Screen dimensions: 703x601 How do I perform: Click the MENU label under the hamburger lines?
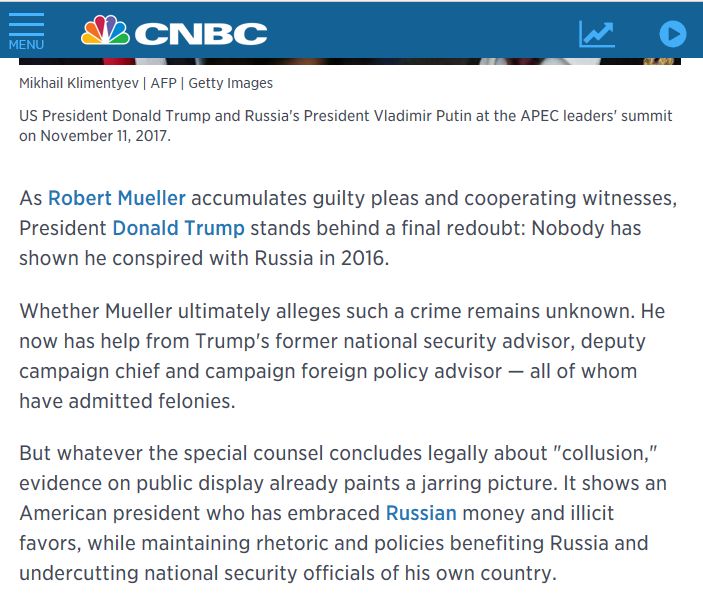pyautogui.click(x=26, y=45)
